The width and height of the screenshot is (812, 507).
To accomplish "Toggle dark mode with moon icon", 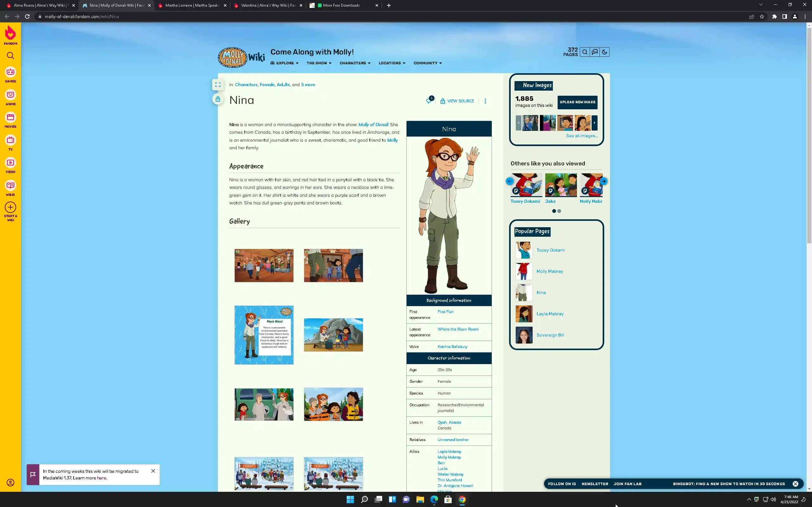I will (x=604, y=52).
